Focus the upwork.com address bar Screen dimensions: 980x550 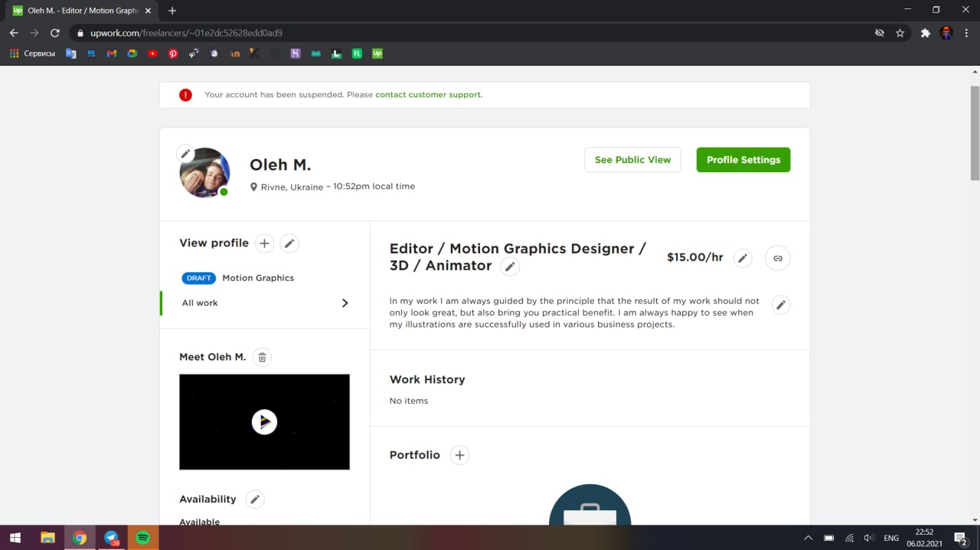coord(471,33)
